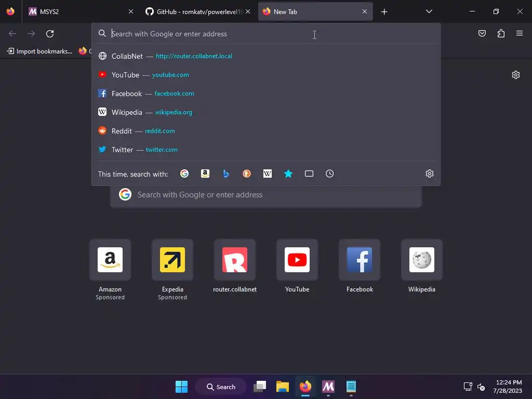Select the Twitter twitter.com suggestion

[x=266, y=149]
